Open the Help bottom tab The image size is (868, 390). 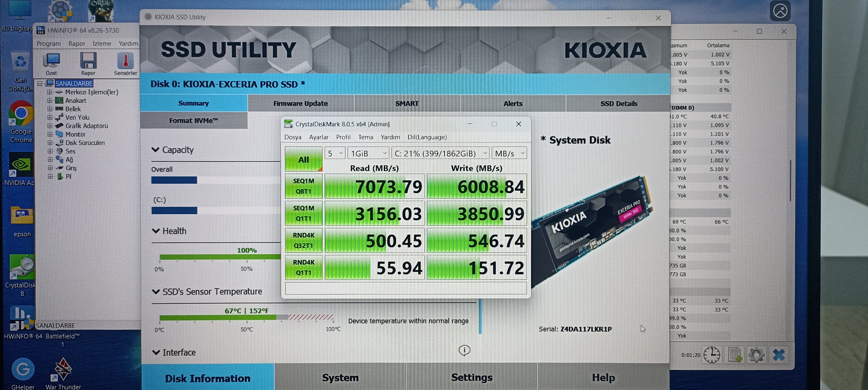[x=603, y=378]
